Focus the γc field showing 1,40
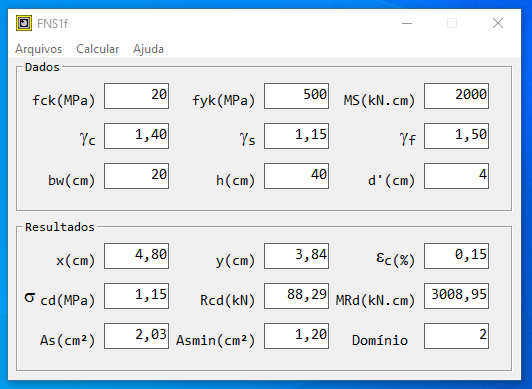Image resolution: width=532 pixels, height=389 pixels. click(136, 136)
